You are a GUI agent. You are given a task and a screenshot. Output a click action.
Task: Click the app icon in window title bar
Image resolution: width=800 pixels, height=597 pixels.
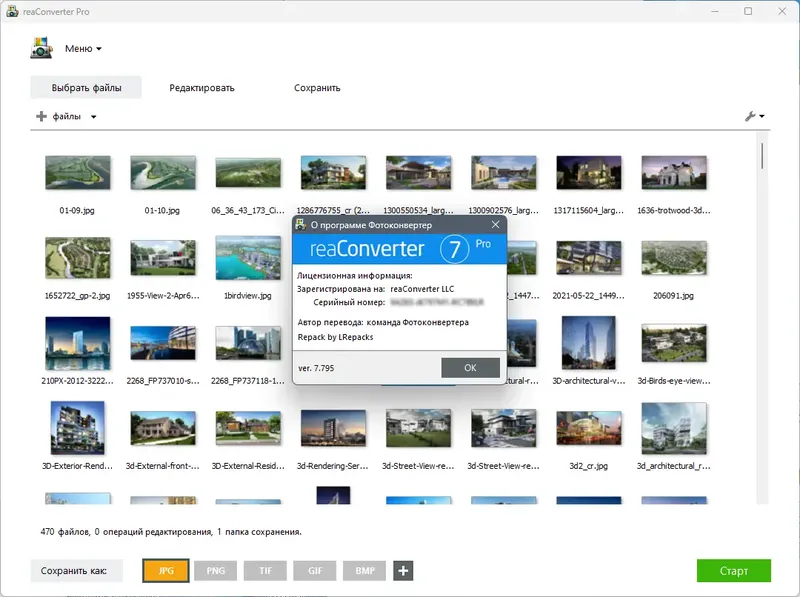[x=12, y=11]
